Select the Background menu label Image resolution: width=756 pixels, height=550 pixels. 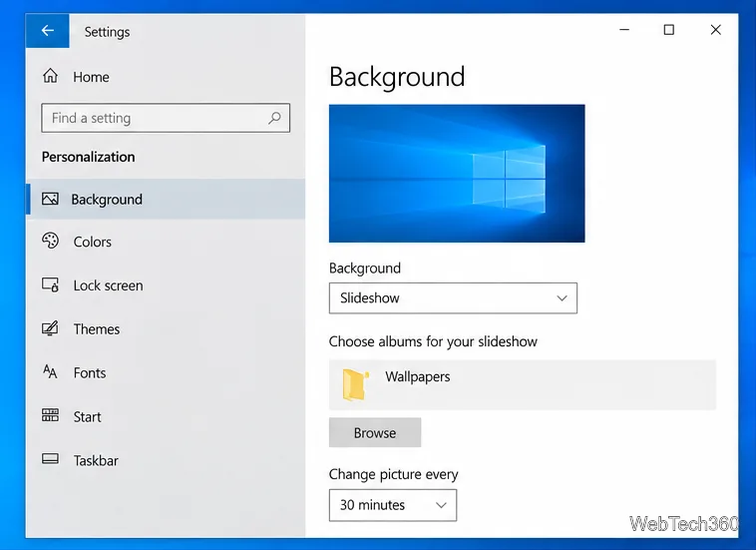coord(107,200)
